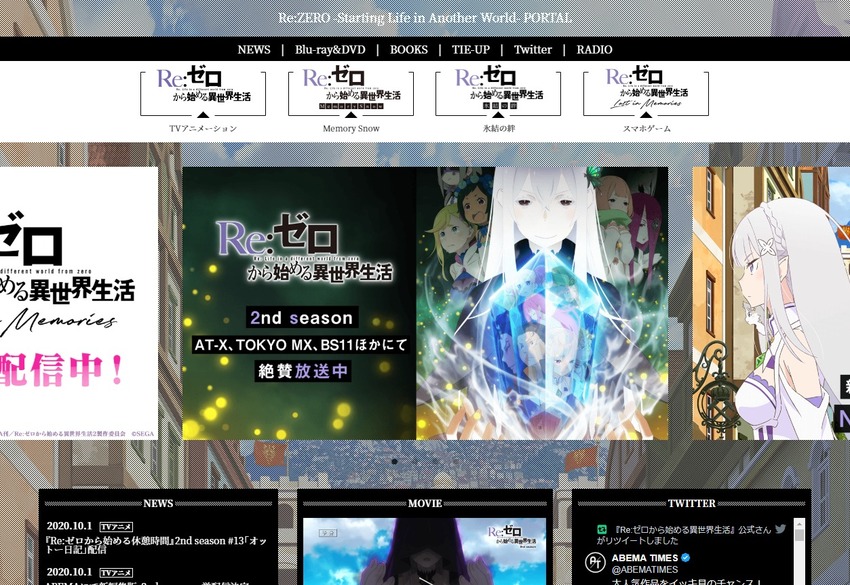
Task: Click the NEWS panel heading
Action: coord(158,503)
